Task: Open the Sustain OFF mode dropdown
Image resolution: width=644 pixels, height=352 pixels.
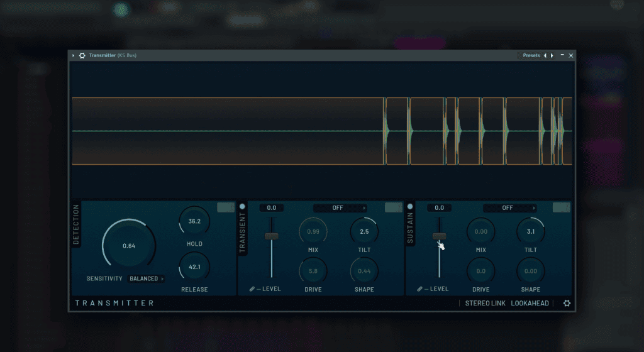Action: [509, 208]
